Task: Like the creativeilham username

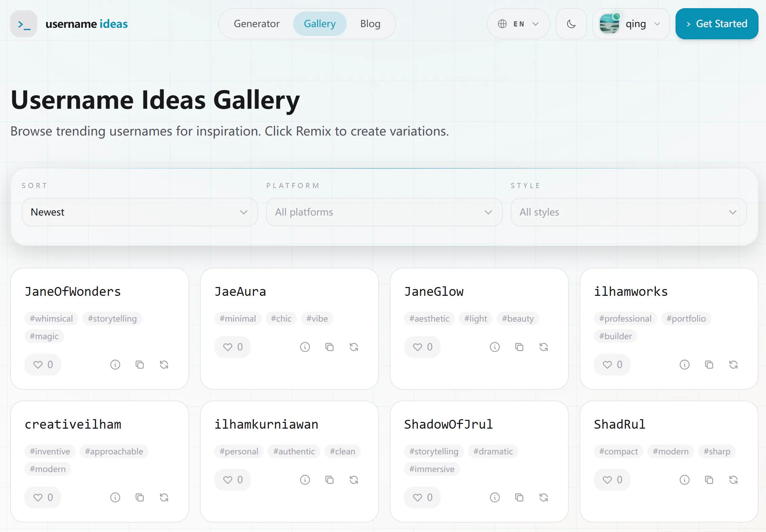Action: tap(43, 497)
